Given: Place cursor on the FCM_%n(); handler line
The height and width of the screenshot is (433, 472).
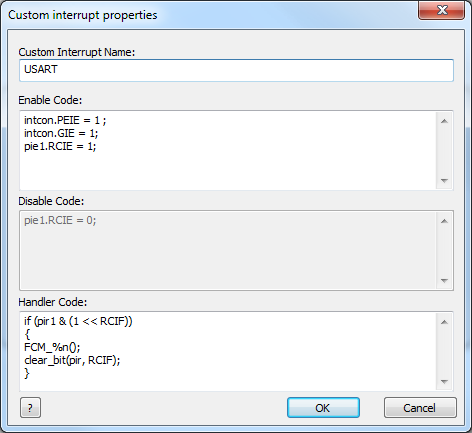Looking at the screenshot, I should [x=52, y=347].
